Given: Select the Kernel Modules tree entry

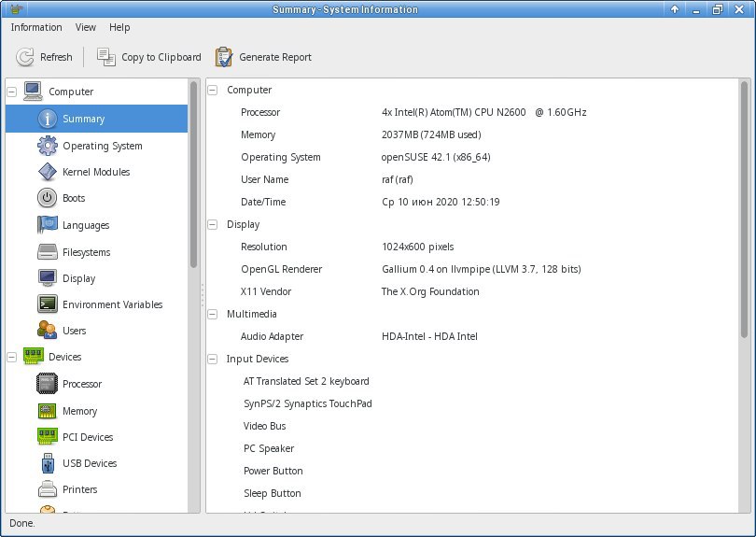Looking at the screenshot, I should tap(96, 172).
